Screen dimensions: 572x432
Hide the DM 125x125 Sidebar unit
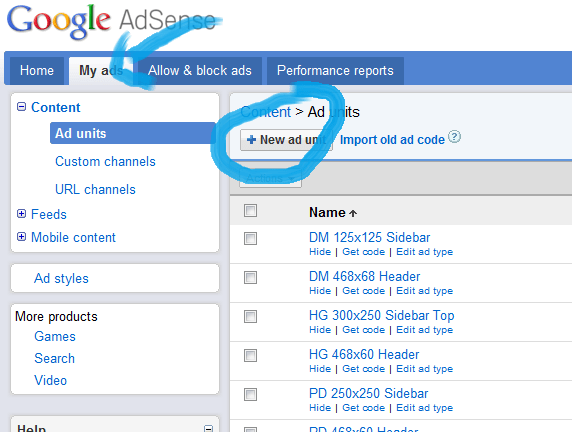[x=320, y=252]
